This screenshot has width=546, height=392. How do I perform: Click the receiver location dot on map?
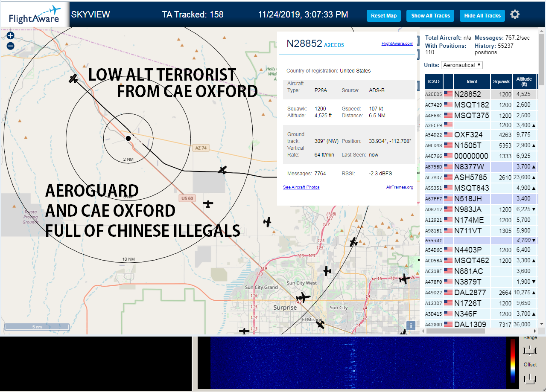(x=128, y=138)
